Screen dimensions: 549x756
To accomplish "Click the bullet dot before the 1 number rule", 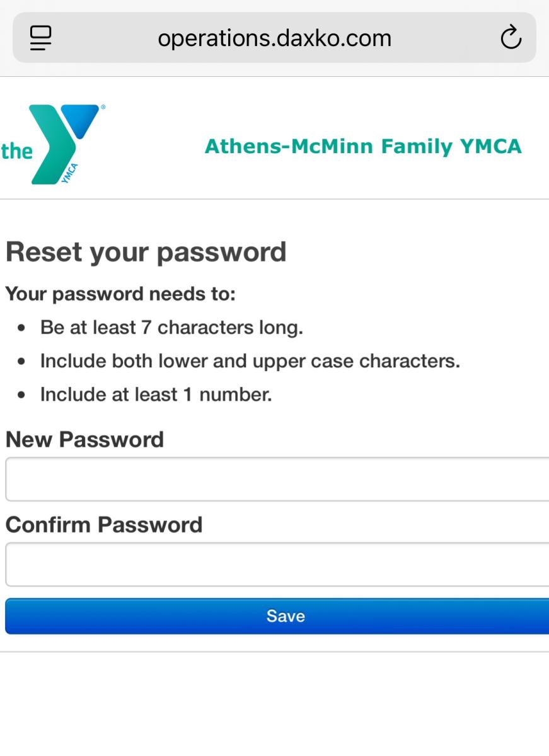I will point(22,395).
